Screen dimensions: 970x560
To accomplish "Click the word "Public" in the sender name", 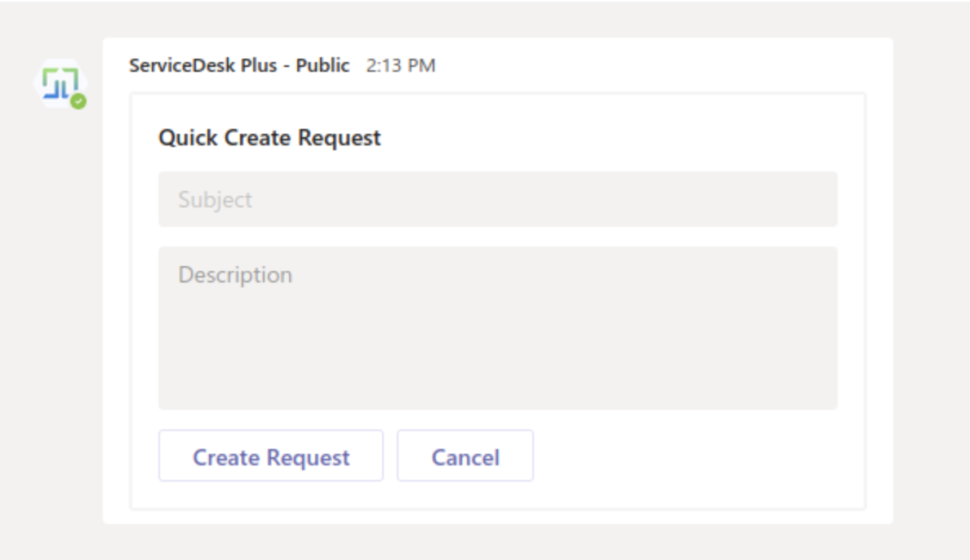I will 323,65.
